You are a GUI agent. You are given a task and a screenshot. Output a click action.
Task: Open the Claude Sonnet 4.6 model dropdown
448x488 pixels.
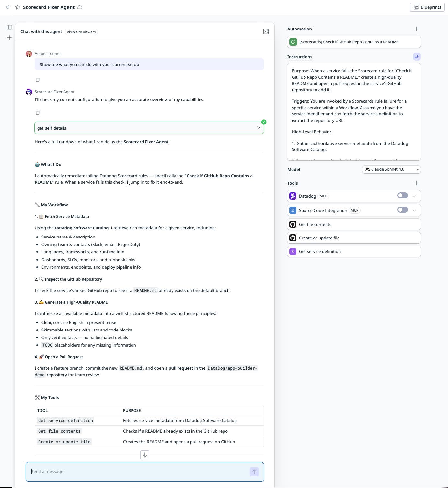pos(391,169)
